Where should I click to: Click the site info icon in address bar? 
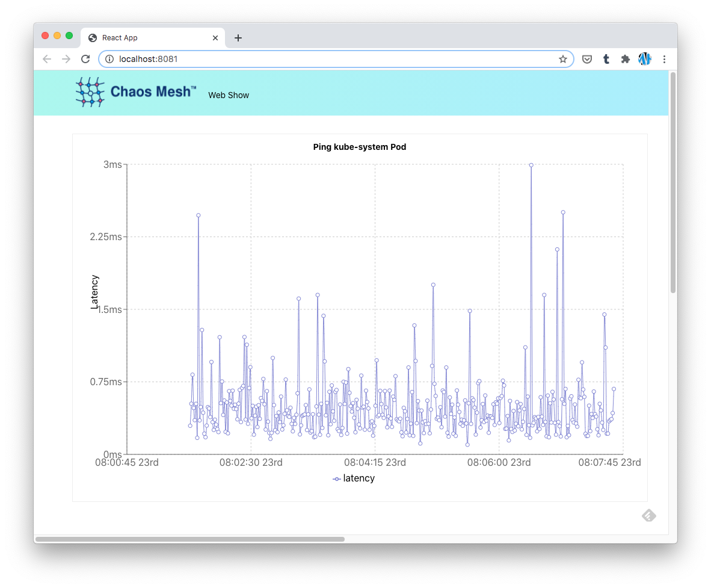(109, 59)
